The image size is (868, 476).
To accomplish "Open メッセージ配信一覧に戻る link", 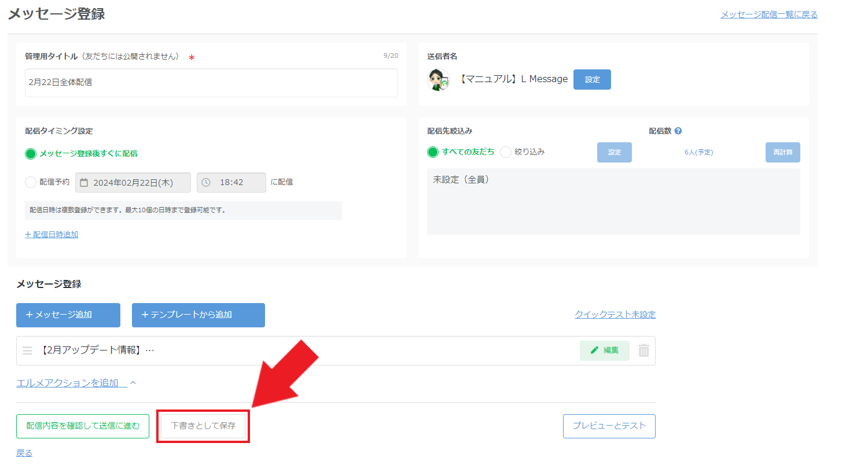I will tap(769, 14).
